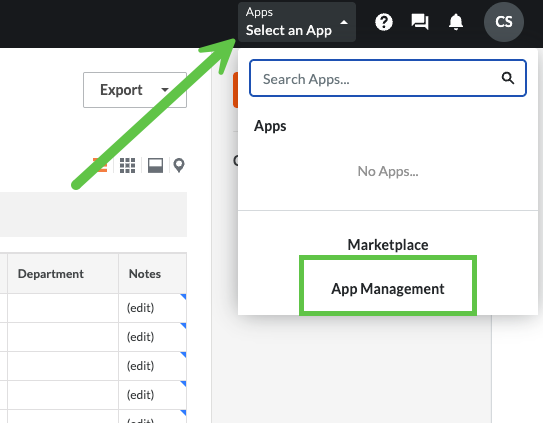
Task: Click the second (edit) notes link
Action: click(x=140, y=337)
